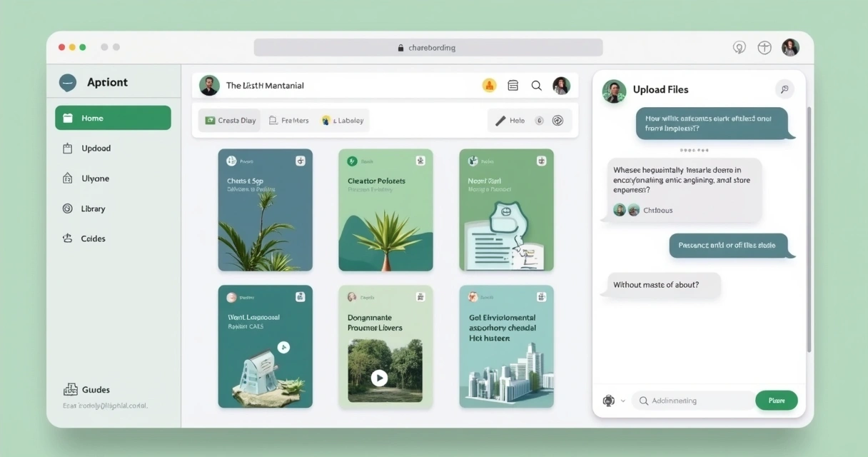Click the pencil Help icon in toolbar

(500, 121)
